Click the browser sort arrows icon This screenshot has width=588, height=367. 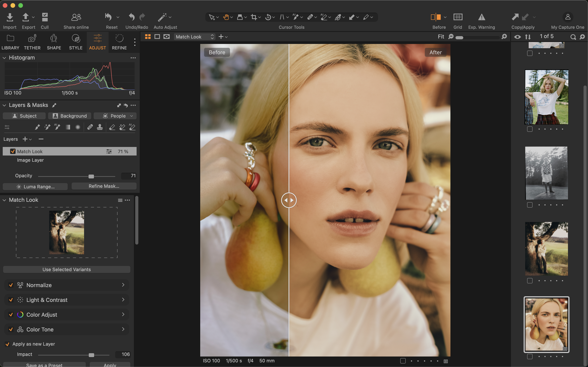(x=528, y=37)
